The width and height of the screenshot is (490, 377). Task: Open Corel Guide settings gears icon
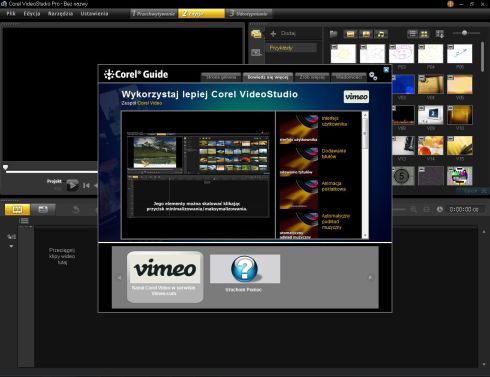pos(373,76)
